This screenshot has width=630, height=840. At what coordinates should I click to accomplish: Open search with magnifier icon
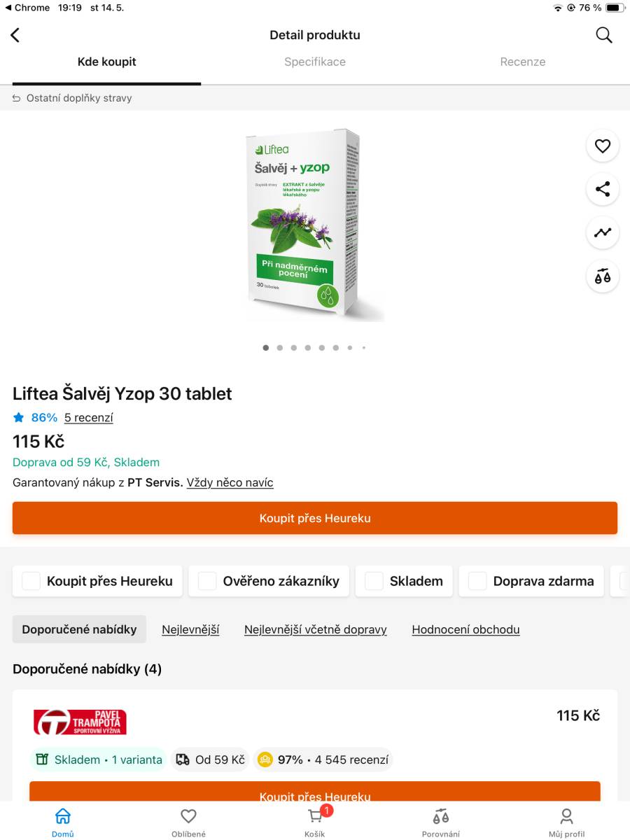(x=603, y=35)
